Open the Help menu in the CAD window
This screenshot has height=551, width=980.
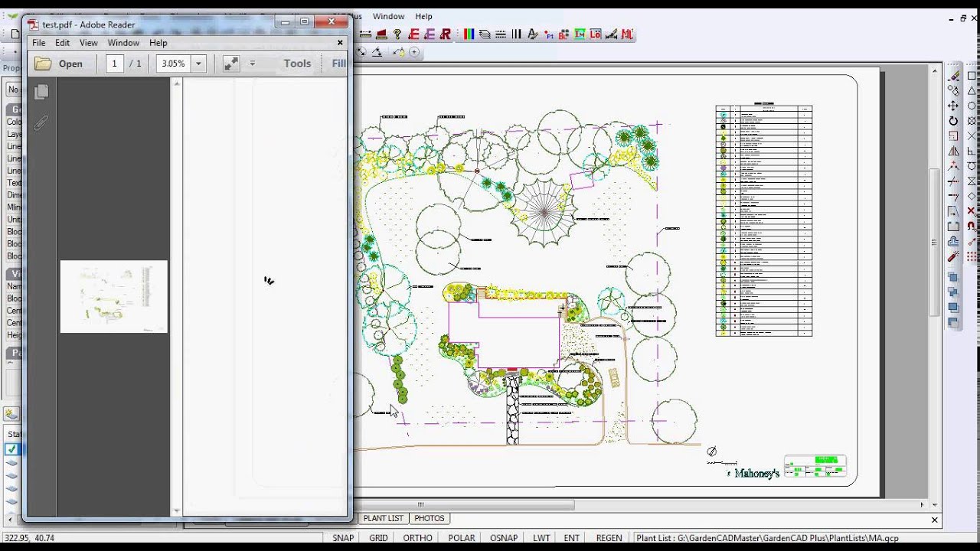click(x=423, y=16)
